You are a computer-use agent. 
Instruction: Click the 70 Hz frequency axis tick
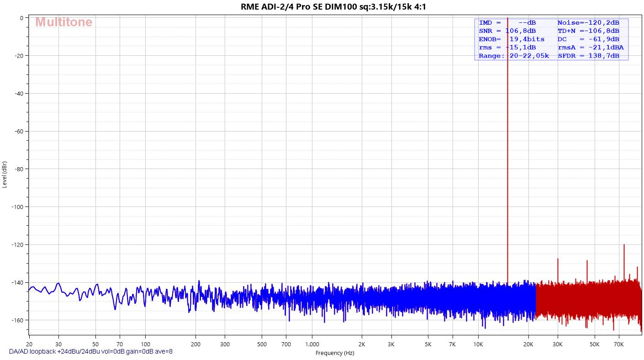click(120, 344)
